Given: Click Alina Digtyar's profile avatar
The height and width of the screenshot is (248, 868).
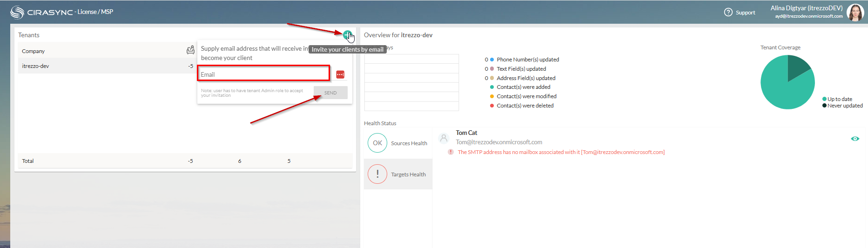Looking at the screenshot, I should [855, 12].
